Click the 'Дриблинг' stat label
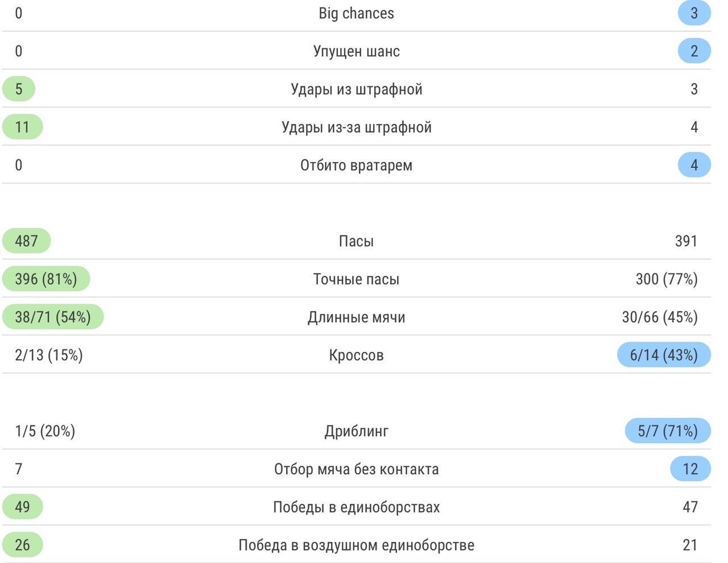The image size is (728, 563). [x=356, y=431]
